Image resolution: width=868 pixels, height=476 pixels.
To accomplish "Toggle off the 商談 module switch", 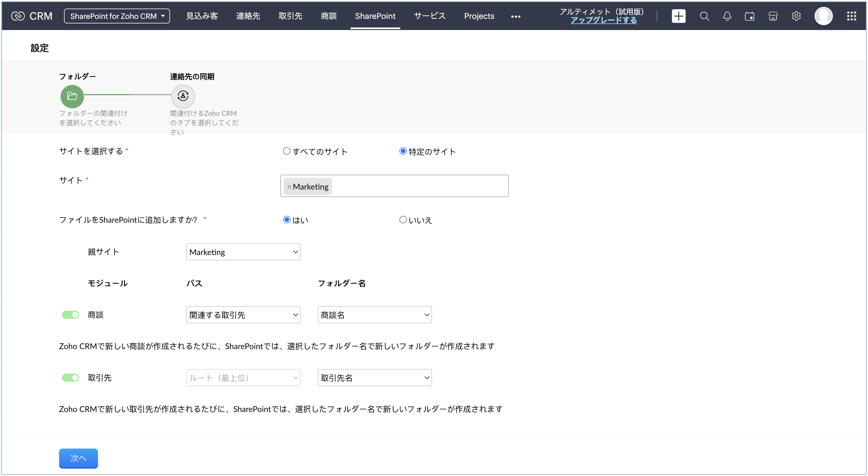I will 70,314.
